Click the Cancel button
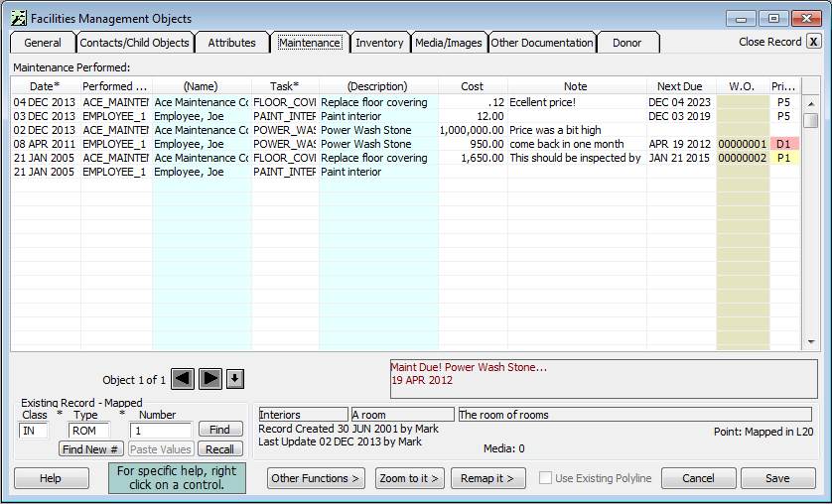 (698, 478)
